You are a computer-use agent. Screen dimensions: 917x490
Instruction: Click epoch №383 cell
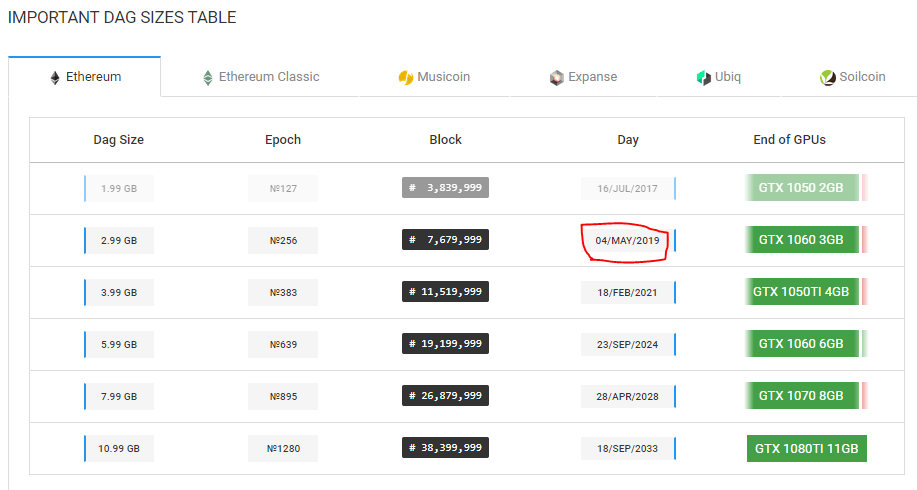click(x=283, y=292)
